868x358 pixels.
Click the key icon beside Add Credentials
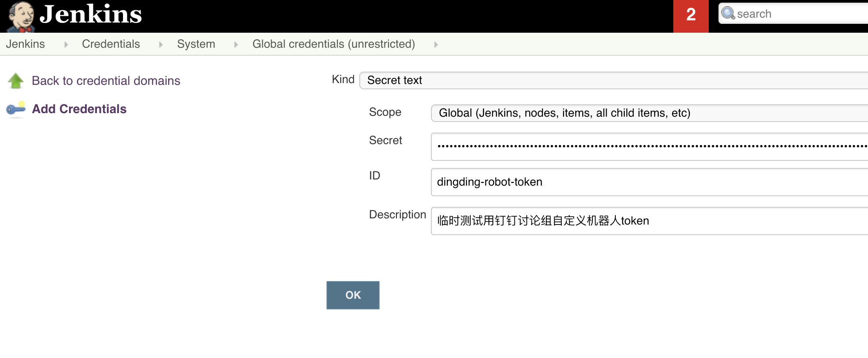point(16,109)
